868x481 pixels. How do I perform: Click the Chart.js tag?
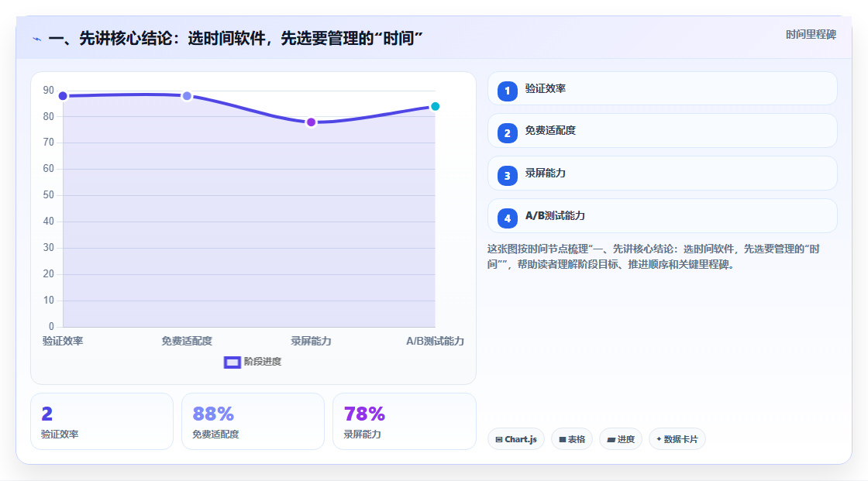(516, 439)
